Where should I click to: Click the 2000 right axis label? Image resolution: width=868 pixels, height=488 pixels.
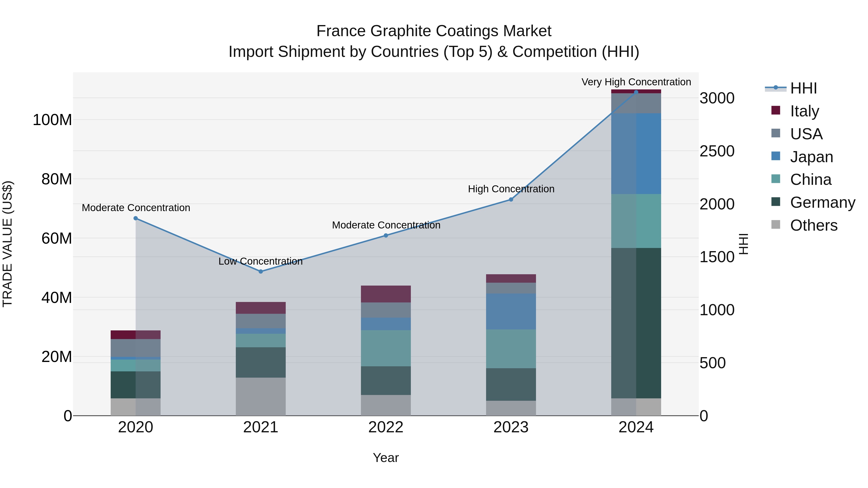(x=717, y=204)
